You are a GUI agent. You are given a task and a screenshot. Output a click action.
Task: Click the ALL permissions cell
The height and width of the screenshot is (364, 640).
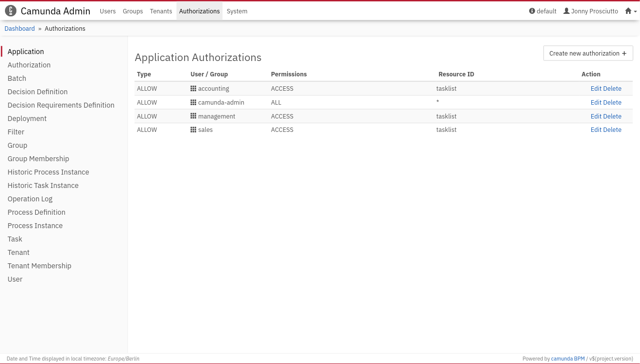[x=276, y=102]
